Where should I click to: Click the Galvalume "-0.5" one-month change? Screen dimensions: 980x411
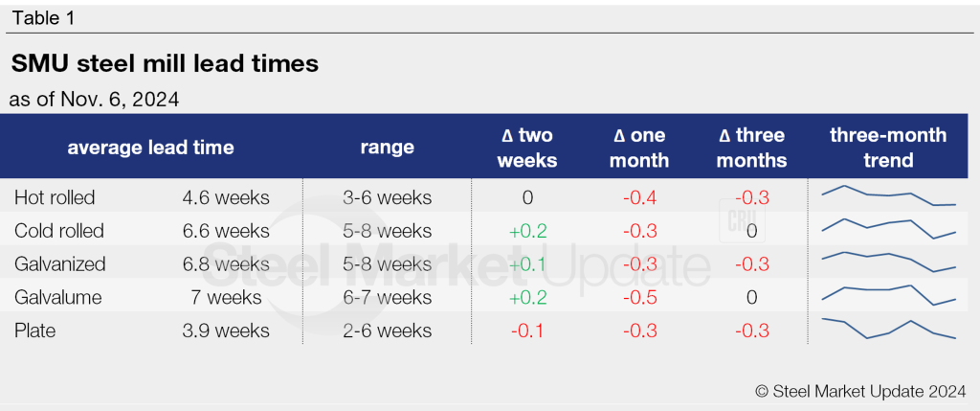[640, 298]
